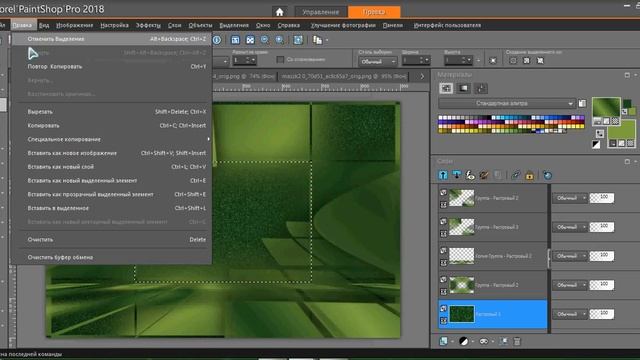Image resolution: width=640 pixels, height=360 pixels.
Task: Select the masa2.0 document tab
Action: point(344,76)
